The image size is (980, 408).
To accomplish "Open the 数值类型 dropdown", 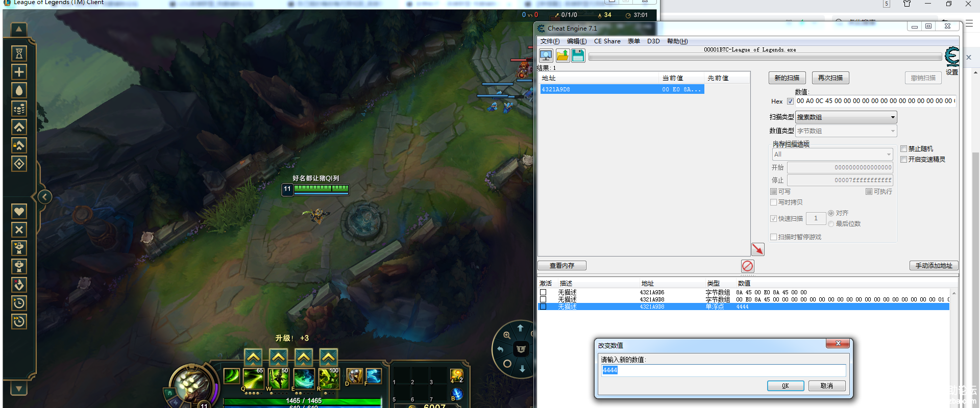I will point(846,131).
